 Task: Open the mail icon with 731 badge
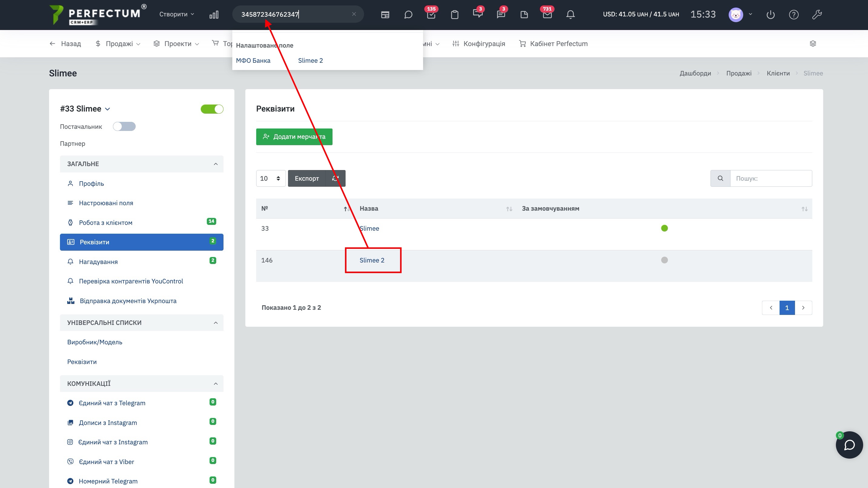click(547, 15)
